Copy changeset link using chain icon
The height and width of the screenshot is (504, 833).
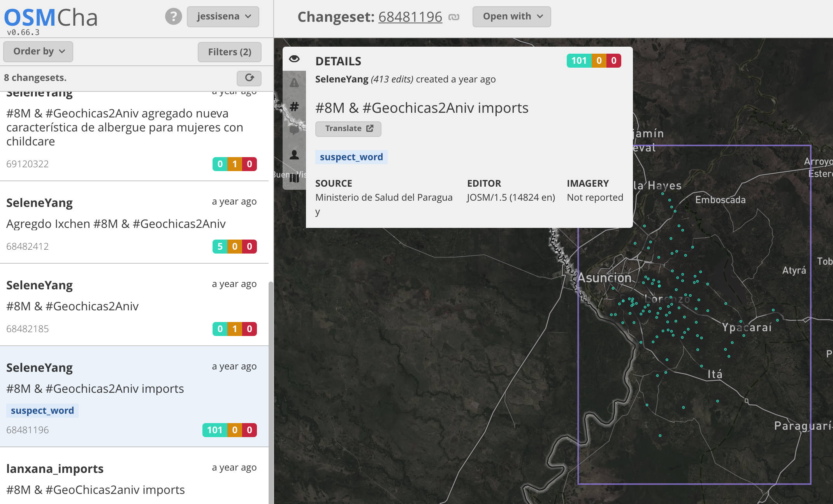(454, 17)
